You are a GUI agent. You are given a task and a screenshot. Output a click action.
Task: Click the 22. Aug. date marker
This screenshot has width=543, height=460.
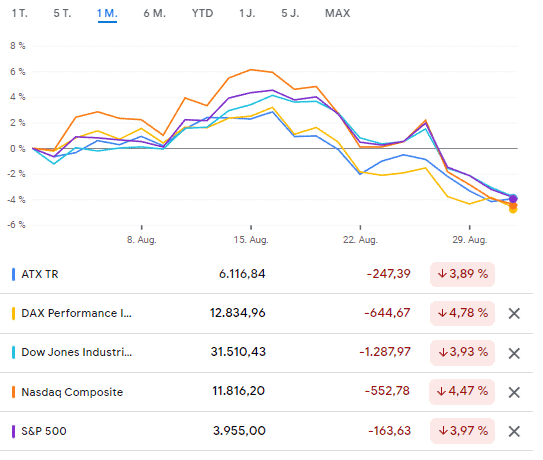tap(360, 240)
